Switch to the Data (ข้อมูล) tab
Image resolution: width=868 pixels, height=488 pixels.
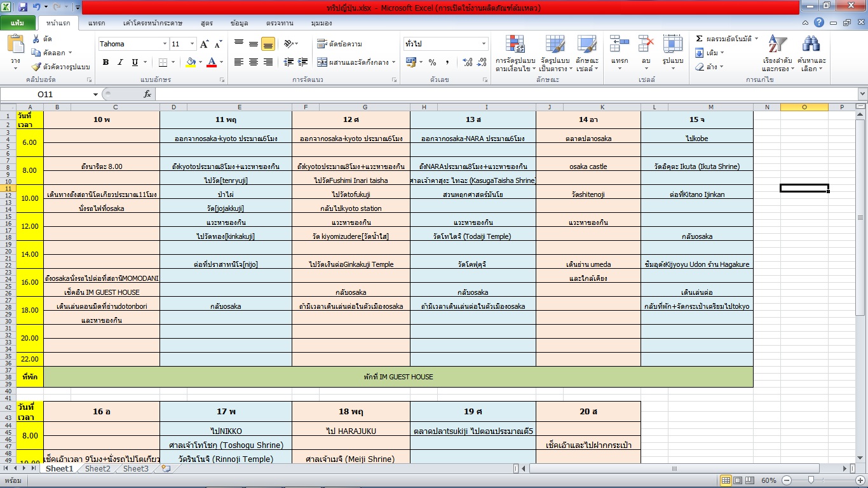click(x=240, y=23)
